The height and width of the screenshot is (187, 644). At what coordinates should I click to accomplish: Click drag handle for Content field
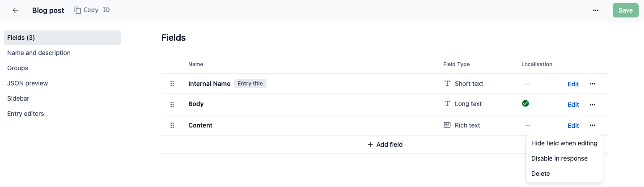(x=172, y=126)
